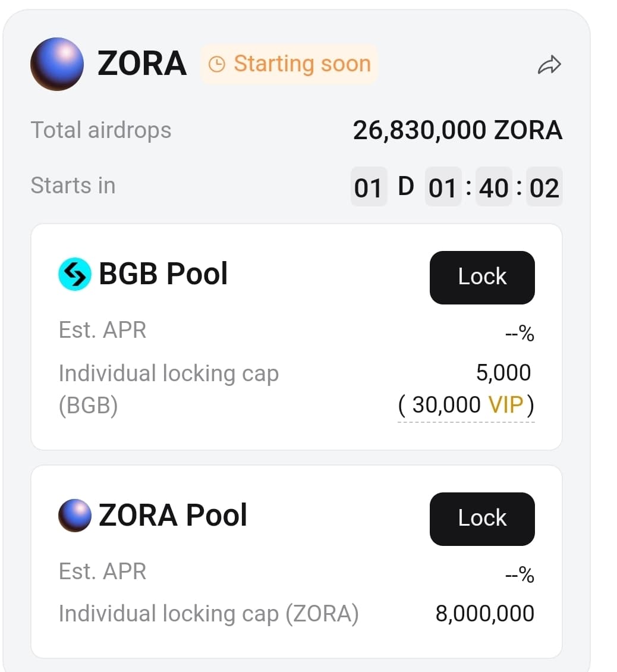Viewport: 617px width, 672px height.
Task: Click the ZORA token logo beside the title
Action: 57,64
